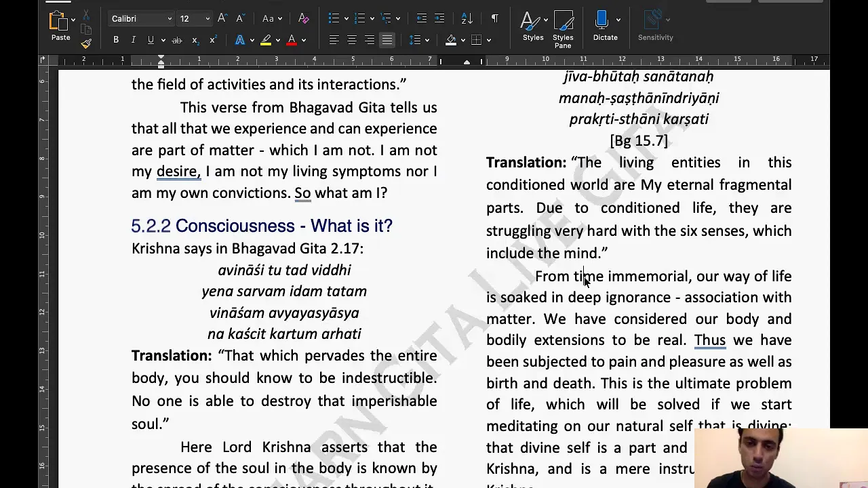The height and width of the screenshot is (488, 868).
Task: Toggle Justify text alignment
Action: coord(387,41)
